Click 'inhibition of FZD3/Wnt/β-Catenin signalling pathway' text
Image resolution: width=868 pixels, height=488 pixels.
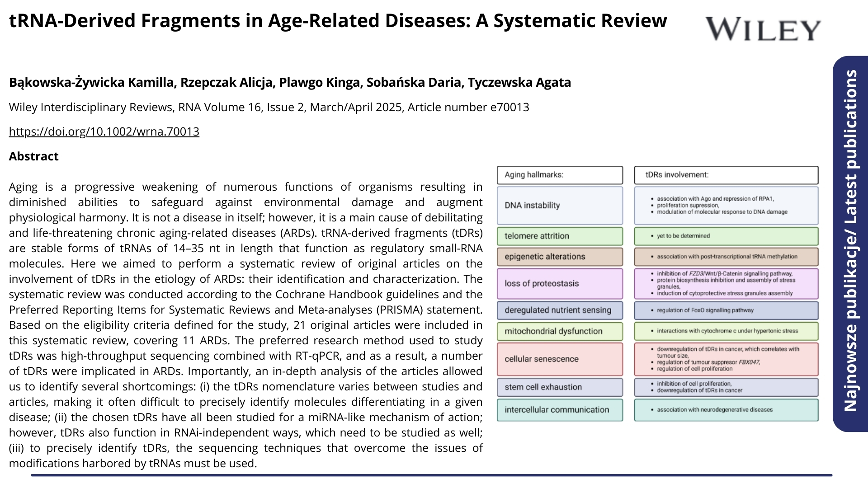pyautogui.click(x=725, y=274)
